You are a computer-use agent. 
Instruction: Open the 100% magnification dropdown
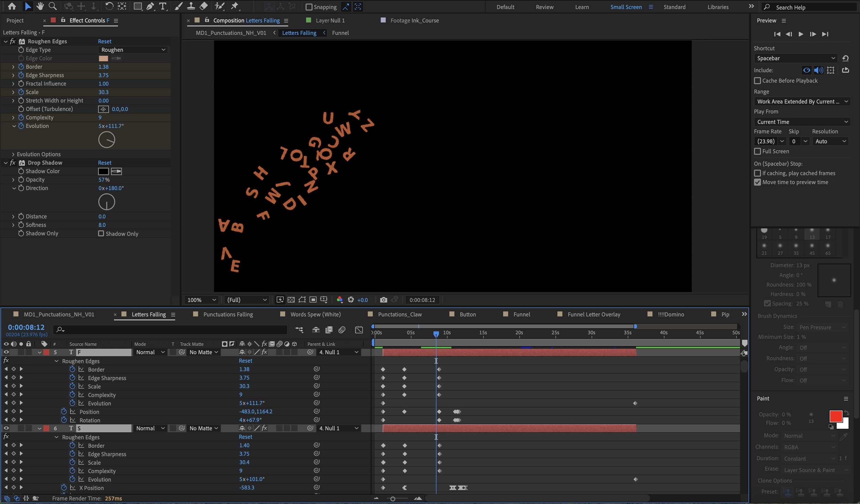[201, 300]
